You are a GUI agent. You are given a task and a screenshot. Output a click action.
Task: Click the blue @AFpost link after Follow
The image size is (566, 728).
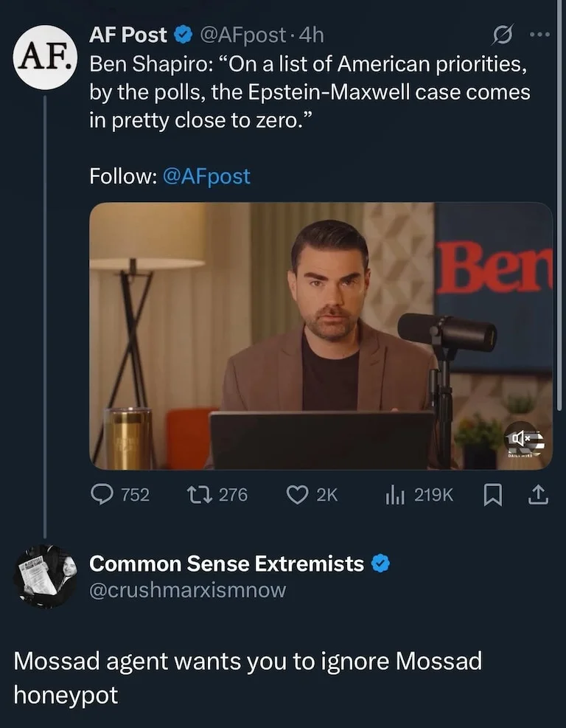pos(206,176)
